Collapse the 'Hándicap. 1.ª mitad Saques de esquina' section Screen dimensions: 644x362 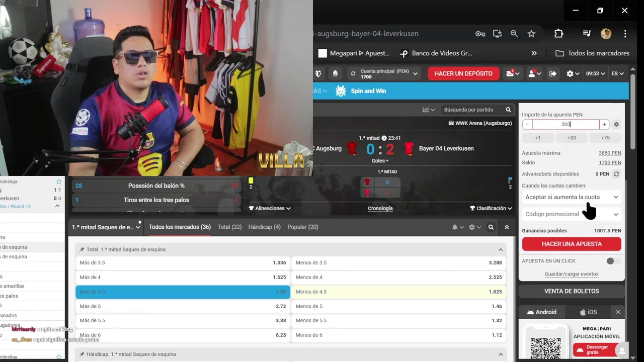coord(501,354)
